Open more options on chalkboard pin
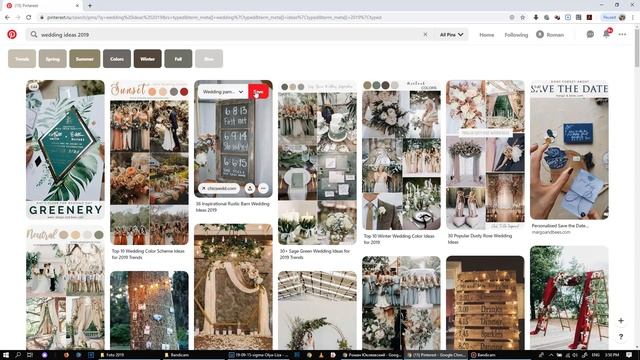Image resolution: width=640 pixels, height=360 pixels. [263, 188]
